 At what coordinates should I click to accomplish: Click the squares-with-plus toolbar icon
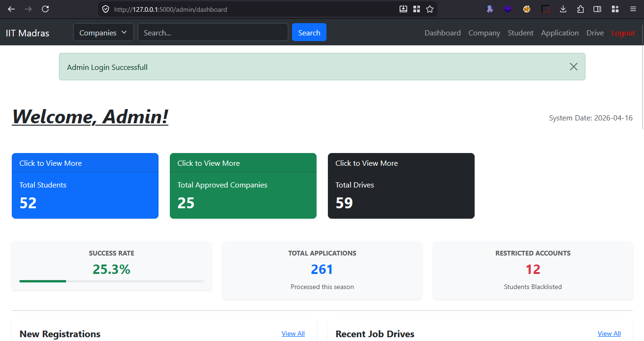615,9
